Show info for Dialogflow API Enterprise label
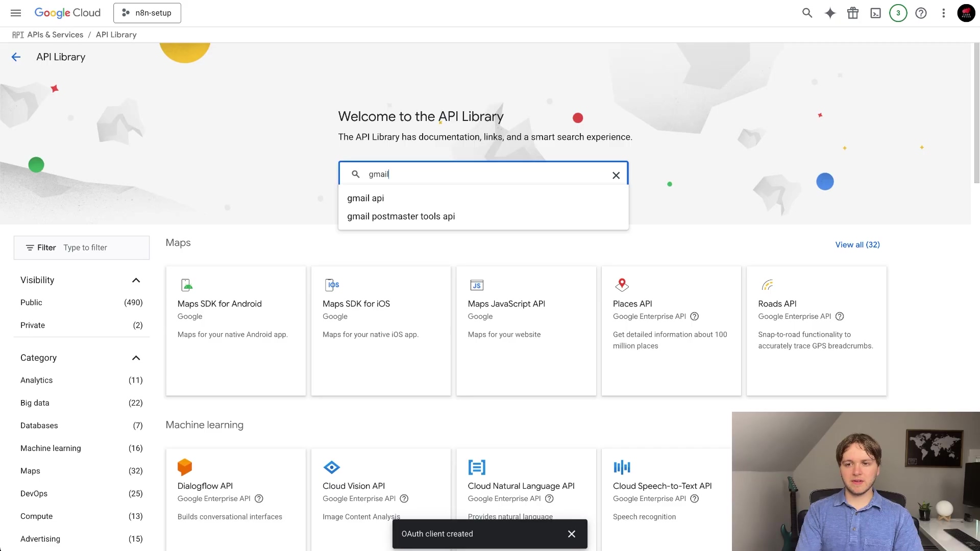Screen dimensions: 980x551 pyautogui.click(x=259, y=498)
